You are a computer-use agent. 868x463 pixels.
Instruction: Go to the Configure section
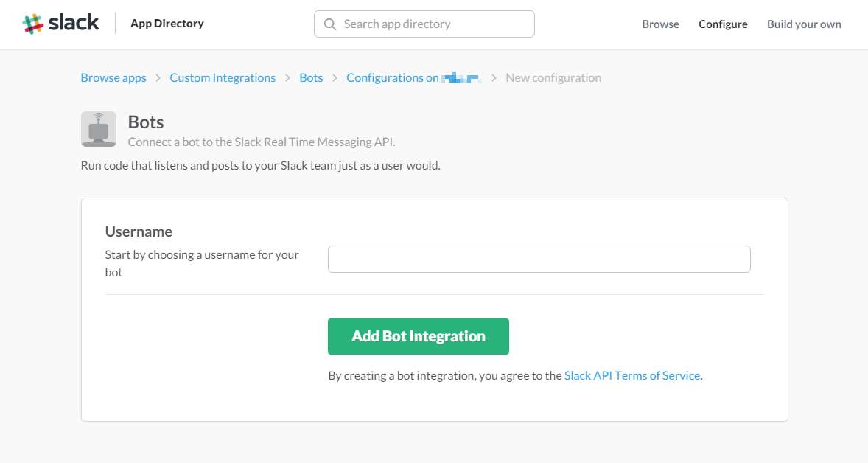click(x=723, y=24)
